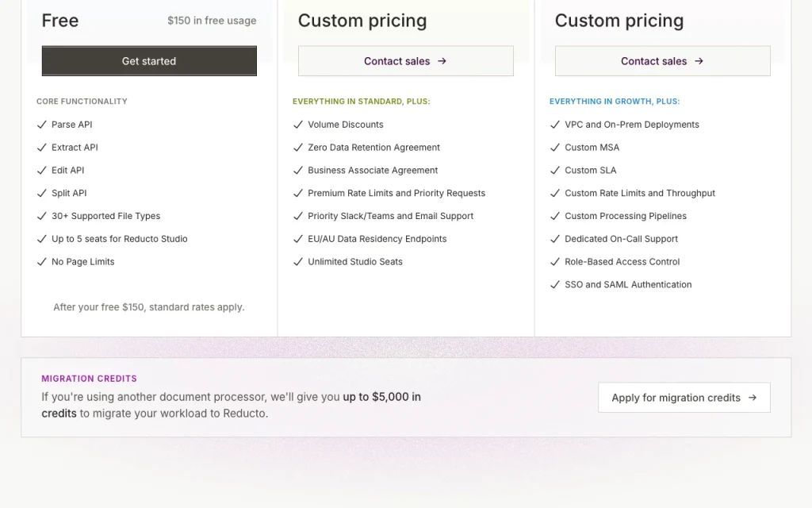Select the 'Edit API' feature text

point(68,170)
